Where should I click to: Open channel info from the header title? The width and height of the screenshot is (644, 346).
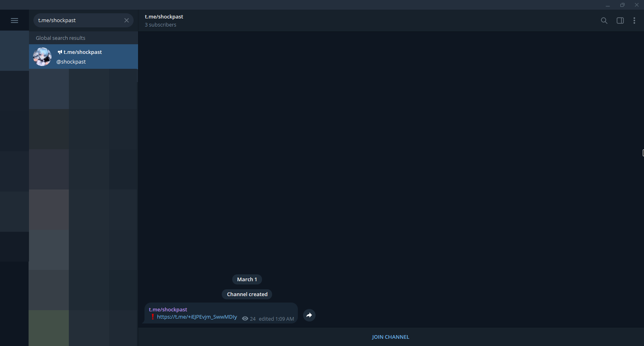coord(164,16)
